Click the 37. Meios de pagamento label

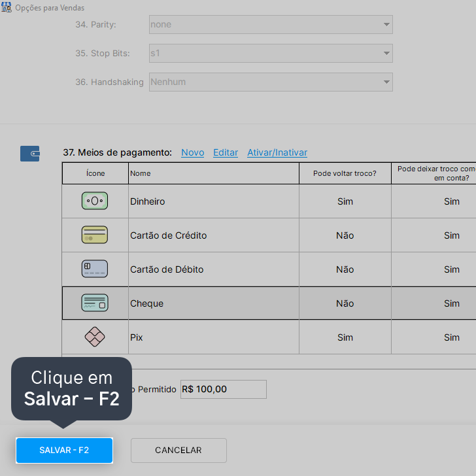117,152
